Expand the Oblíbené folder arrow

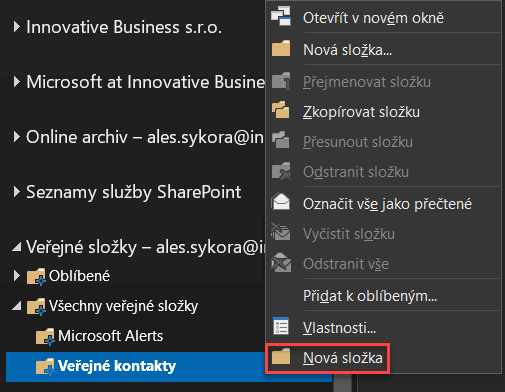16,276
